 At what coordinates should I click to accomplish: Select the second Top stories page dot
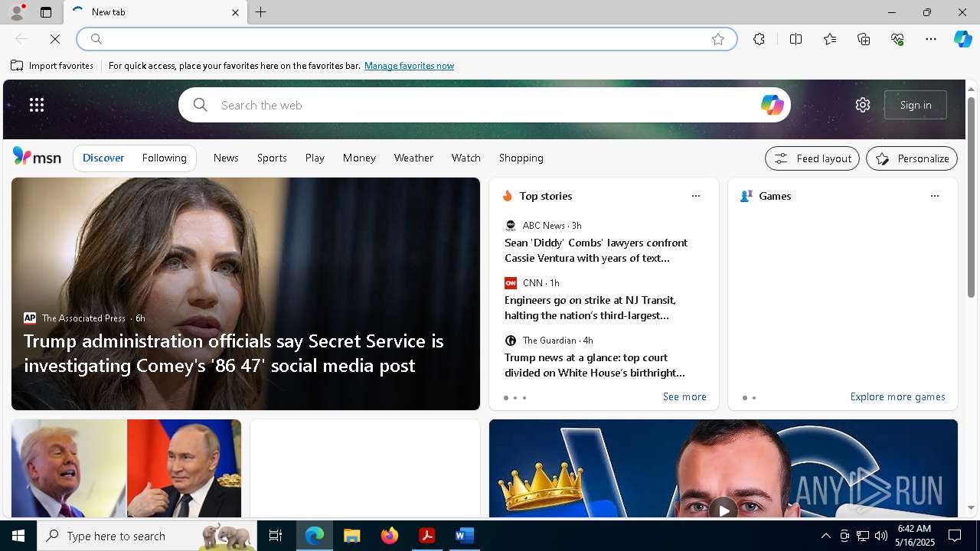(514, 398)
